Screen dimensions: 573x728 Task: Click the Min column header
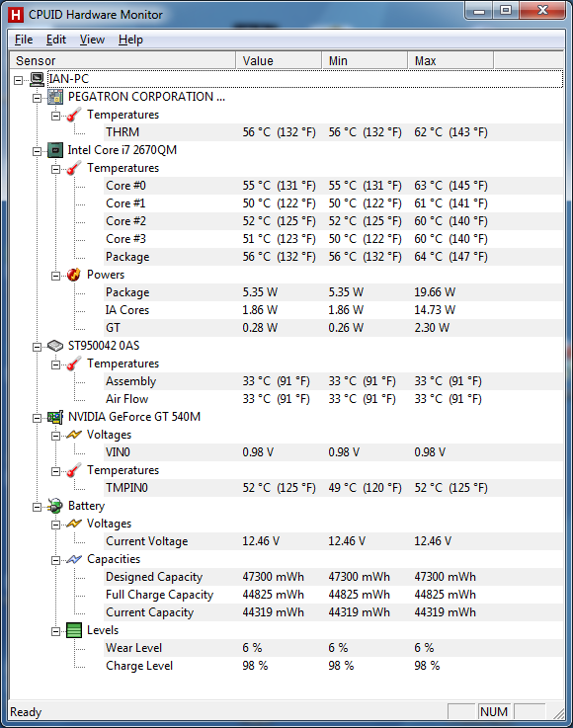click(x=365, y=61)
